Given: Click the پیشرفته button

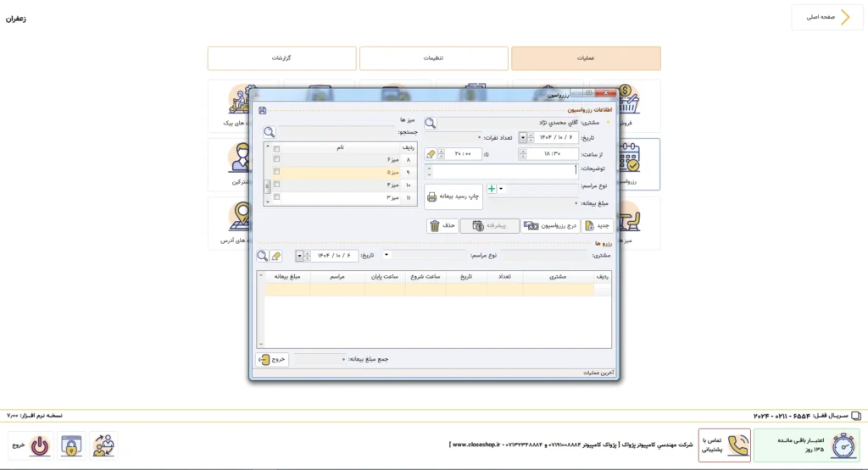Looking at the screenshot, I should point(489,225).
